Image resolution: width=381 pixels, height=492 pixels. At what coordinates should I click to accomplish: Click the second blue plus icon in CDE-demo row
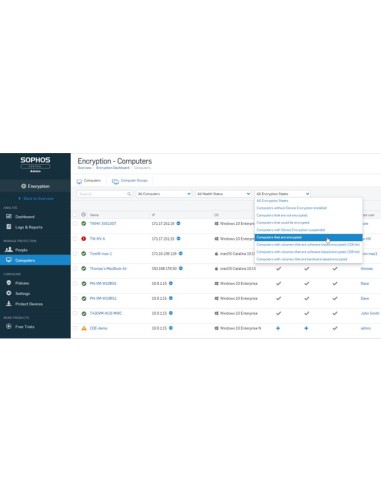[306, 328]
